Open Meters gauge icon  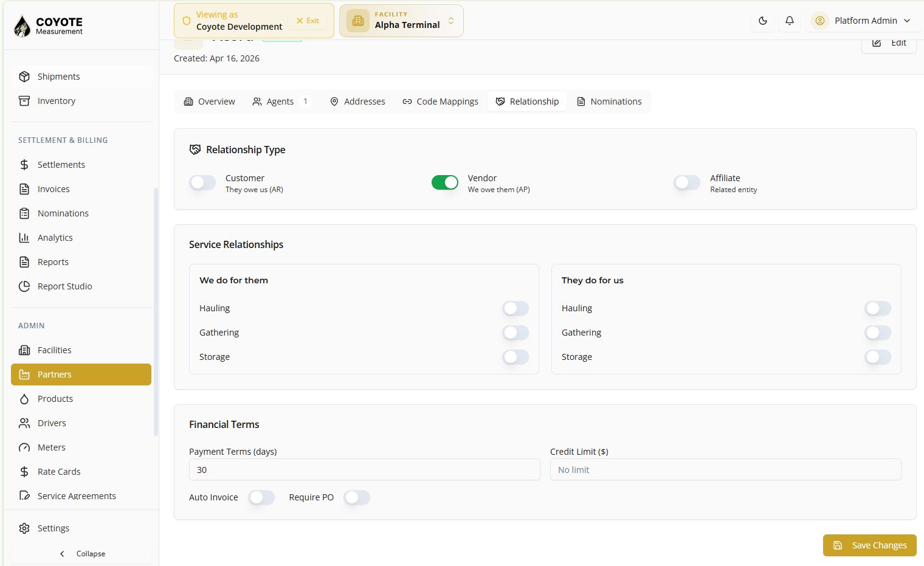tap(24, 447)
